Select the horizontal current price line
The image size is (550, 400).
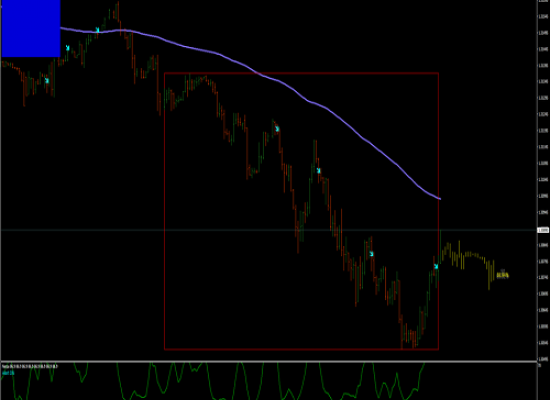pyautogui.click(x=269, y=230)
